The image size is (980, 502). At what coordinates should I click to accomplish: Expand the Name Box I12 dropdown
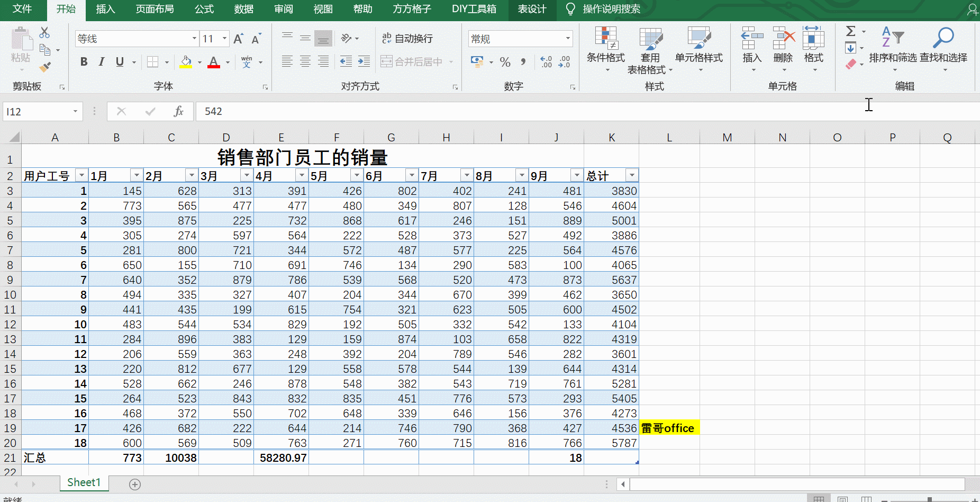(x=75, y=112)
